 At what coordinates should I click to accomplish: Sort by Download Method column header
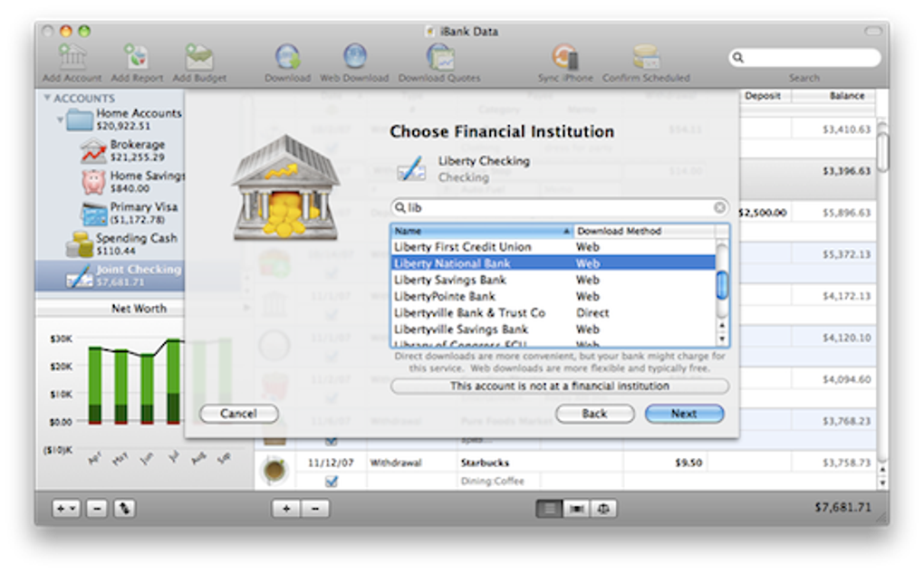[643, 231]
